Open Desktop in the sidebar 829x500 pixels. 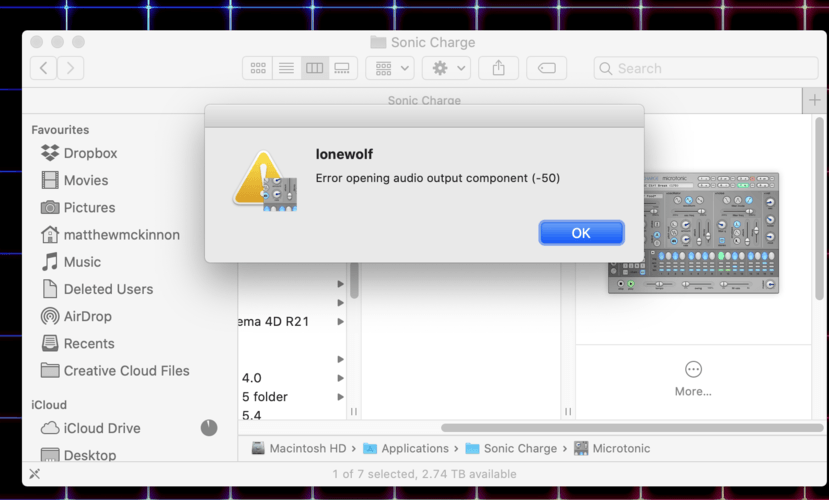[x=90, y=455]
